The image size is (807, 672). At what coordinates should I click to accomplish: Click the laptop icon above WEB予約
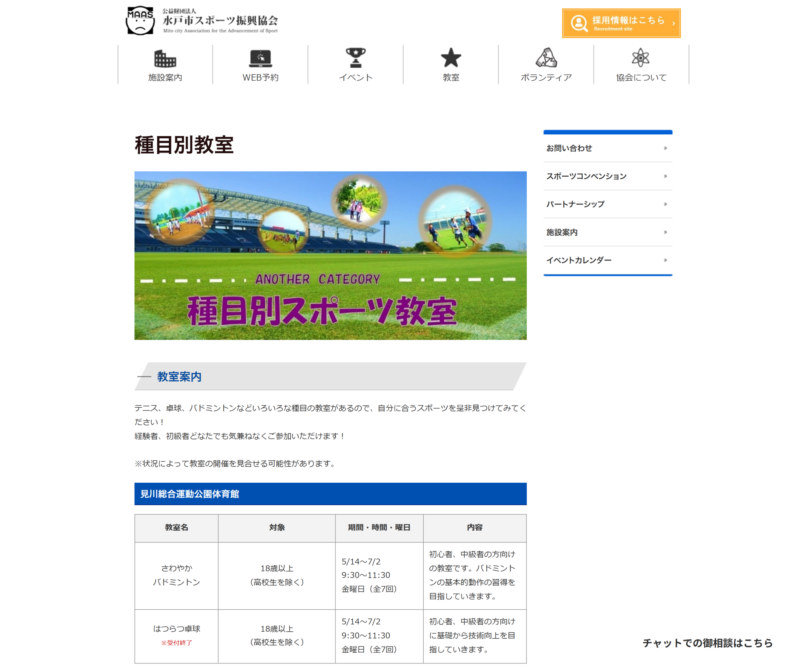click(261, 58)
